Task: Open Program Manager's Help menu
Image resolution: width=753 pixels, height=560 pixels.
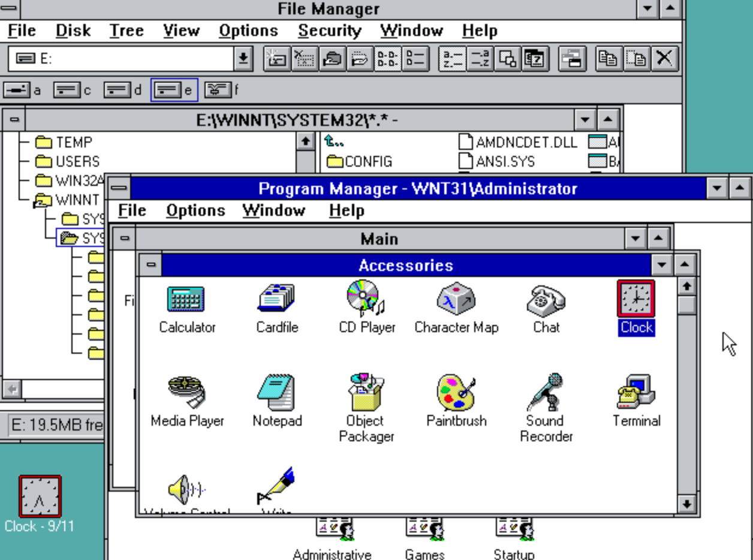Action: tap(347, 210)
